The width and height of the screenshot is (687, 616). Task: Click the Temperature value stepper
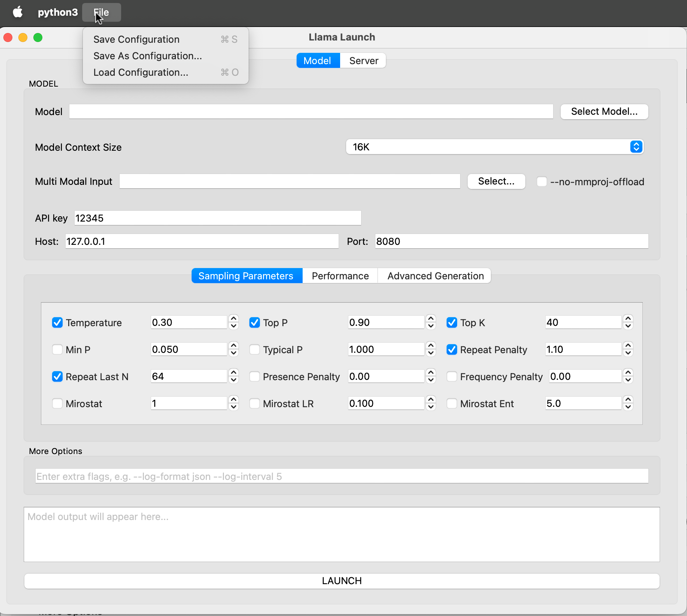[x=234, y=322]
